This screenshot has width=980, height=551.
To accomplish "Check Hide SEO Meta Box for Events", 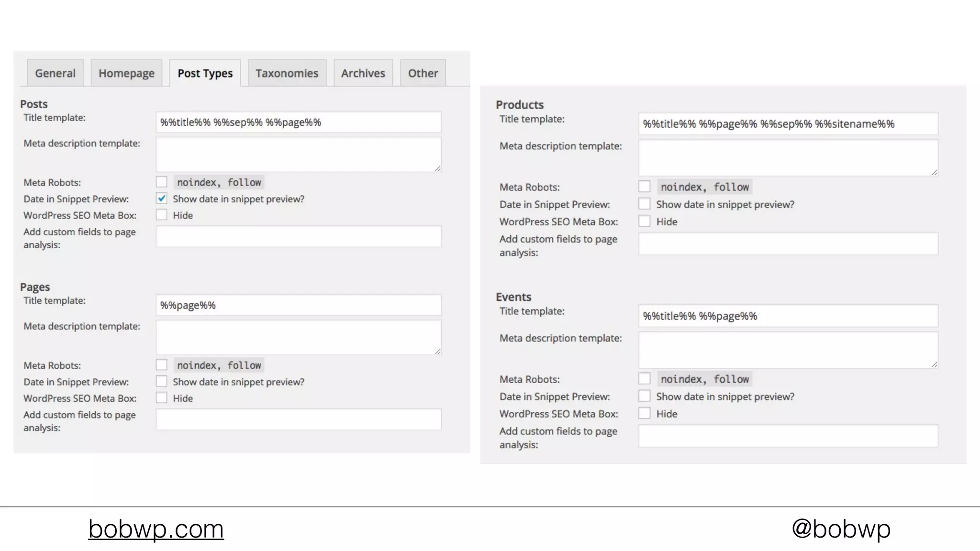I will (645, 414).
